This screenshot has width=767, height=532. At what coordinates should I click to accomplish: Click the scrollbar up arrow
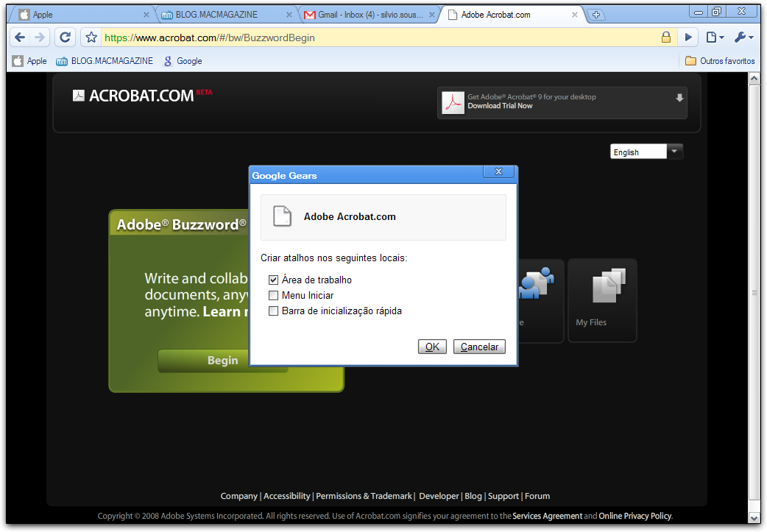click(x=754, y=78)
